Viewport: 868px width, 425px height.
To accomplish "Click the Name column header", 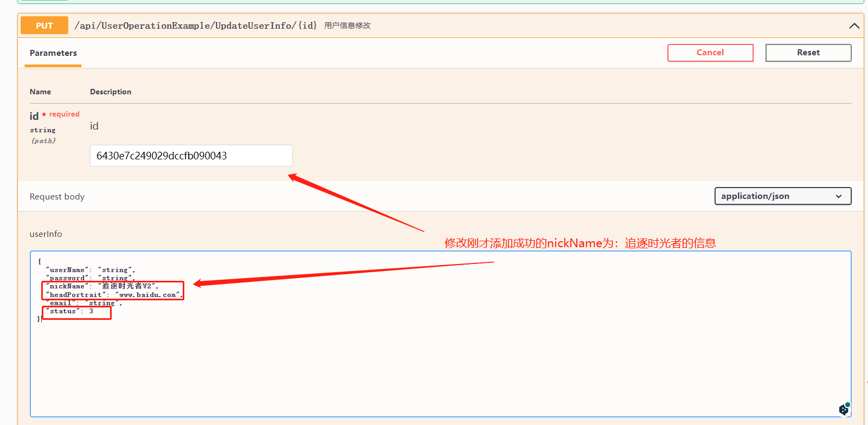I will click(x=40, y=92).
